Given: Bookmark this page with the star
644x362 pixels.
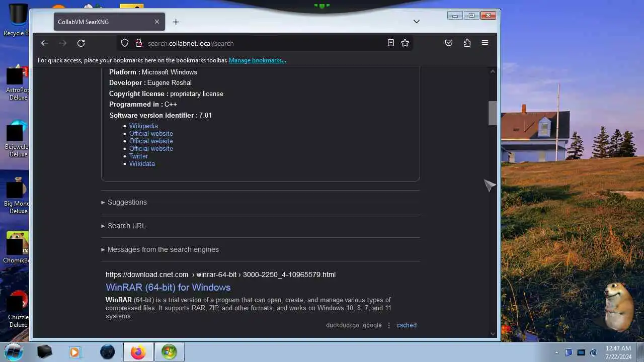Looking at the screenshot, I should (x=405, y=43).
